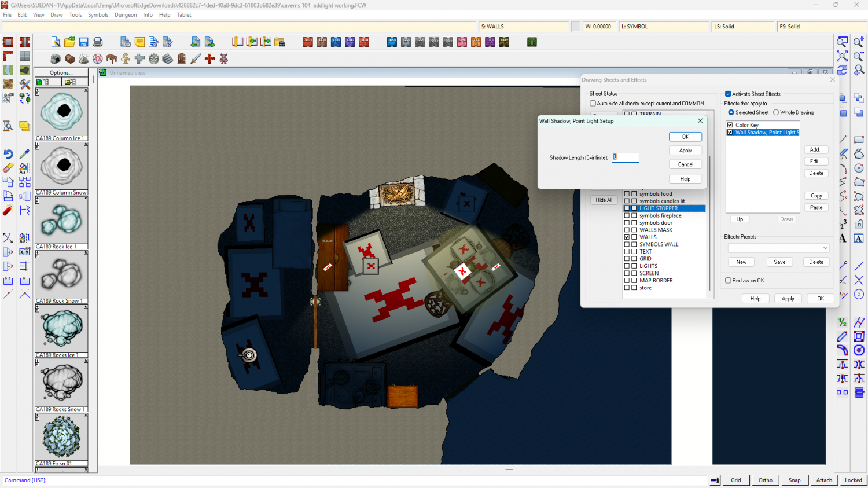Click the Hide All button

pos(604,200)
